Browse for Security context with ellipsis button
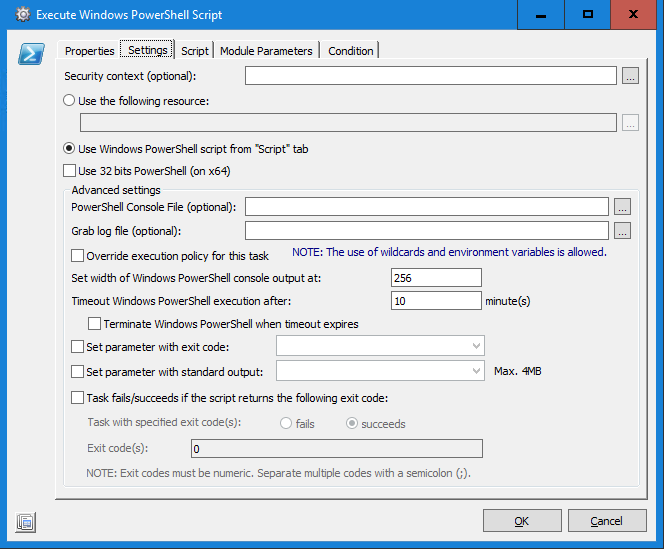The width and height of the screenshot is (664, 549). point(630,76)
